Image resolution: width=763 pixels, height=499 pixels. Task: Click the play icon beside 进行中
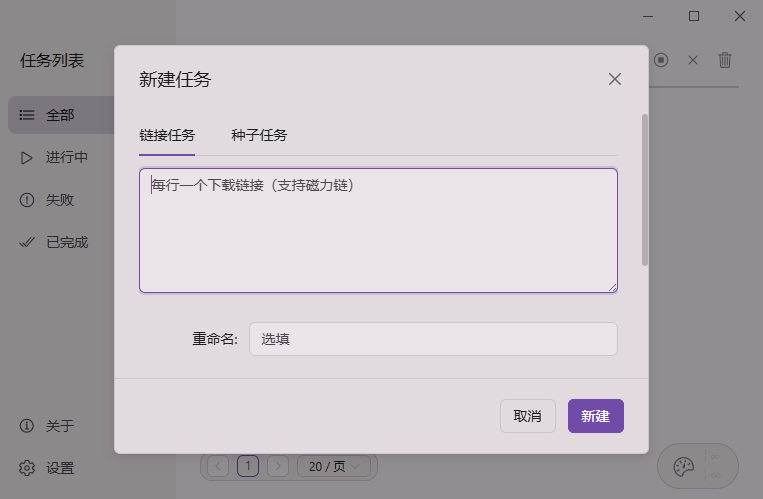(27, 158)
